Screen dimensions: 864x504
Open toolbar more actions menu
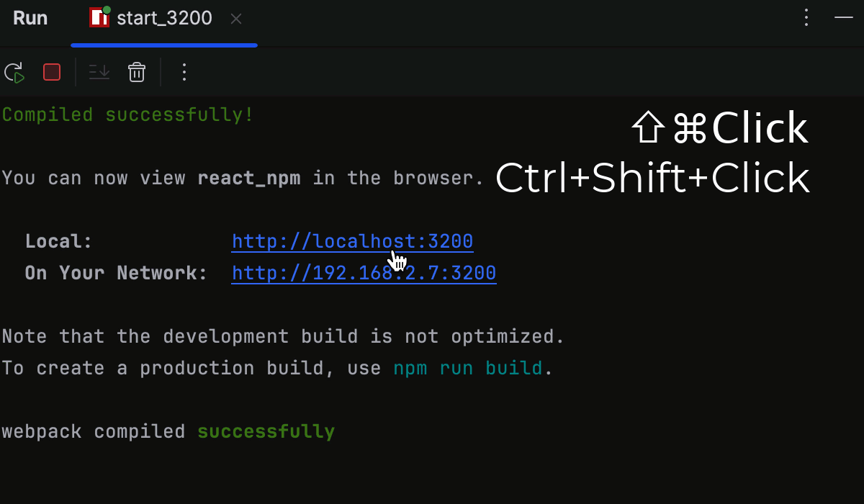[184, 72]
